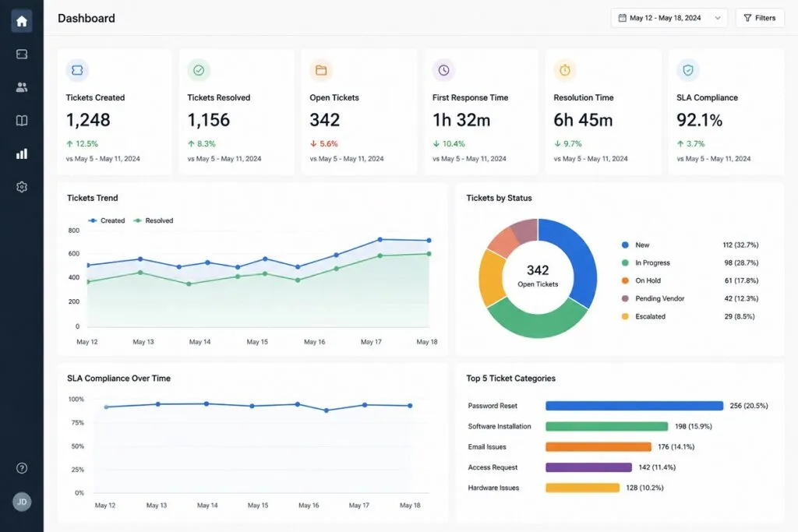The image size is (798, 532).
Task: Open the Home icon in the sidebar
Action: pyautogui.click(x=21, y=21)
